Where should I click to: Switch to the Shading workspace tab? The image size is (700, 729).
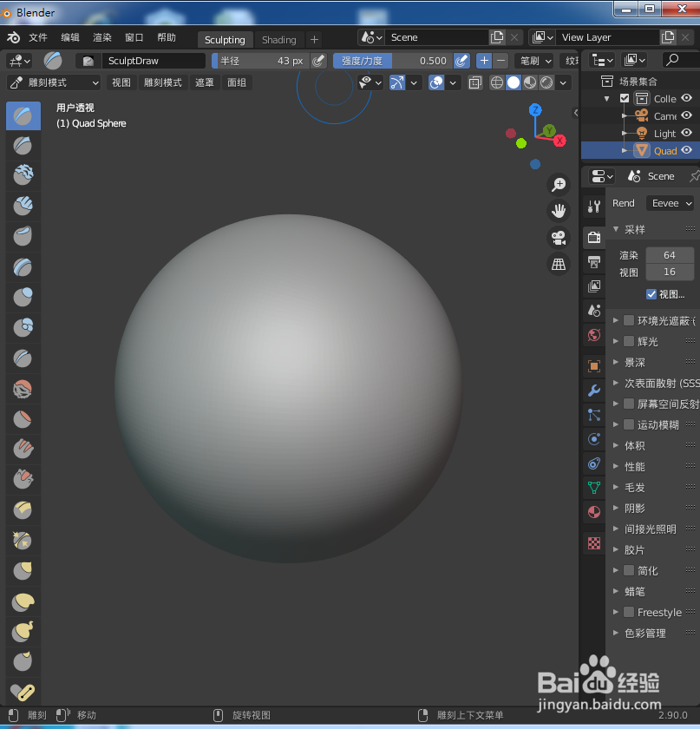point(278,39)
